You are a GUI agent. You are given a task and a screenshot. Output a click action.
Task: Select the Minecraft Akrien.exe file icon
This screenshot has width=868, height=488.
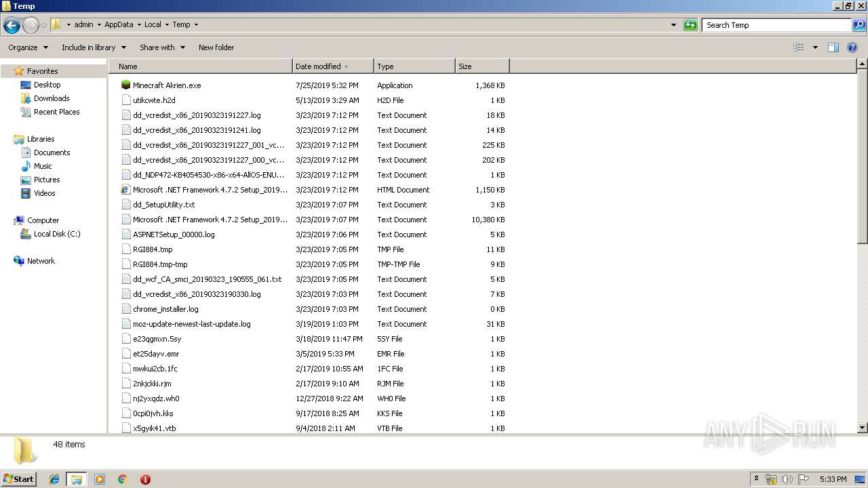pos(125,85)
